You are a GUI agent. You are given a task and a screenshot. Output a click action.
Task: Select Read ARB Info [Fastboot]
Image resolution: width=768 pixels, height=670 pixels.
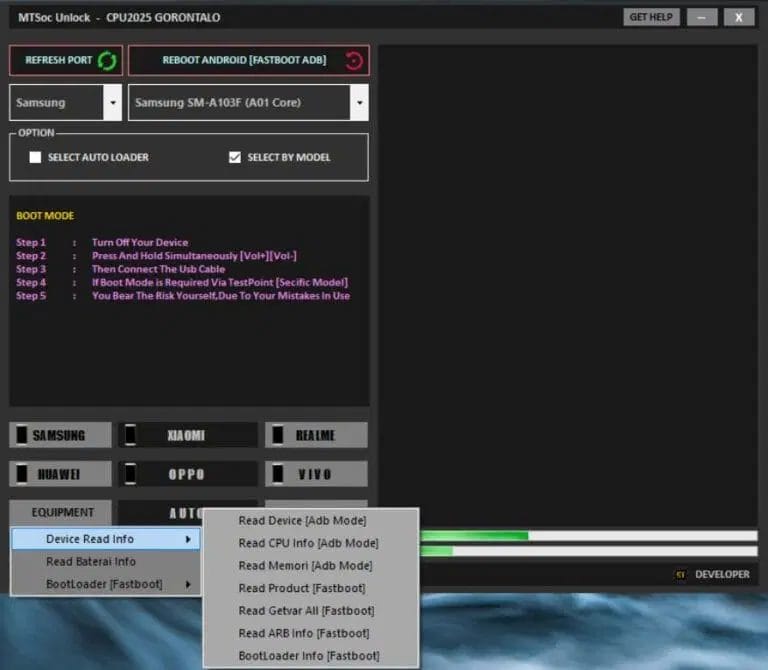[303, 633]
